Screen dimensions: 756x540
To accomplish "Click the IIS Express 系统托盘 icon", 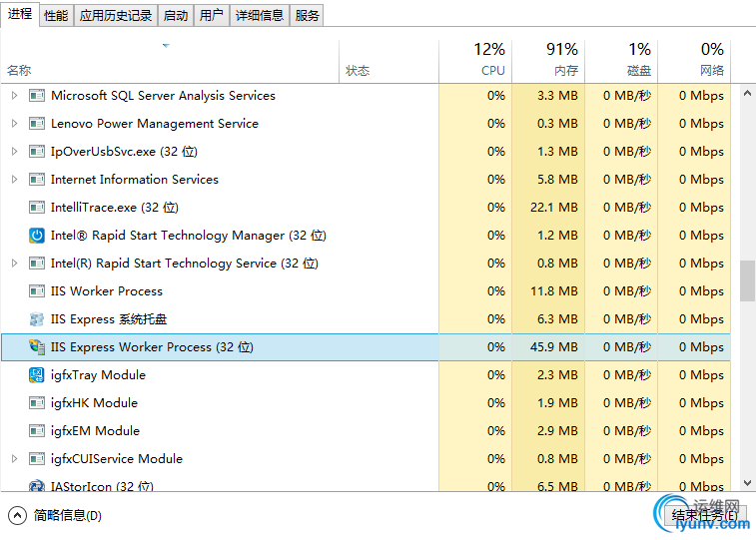I will point(37,319).
